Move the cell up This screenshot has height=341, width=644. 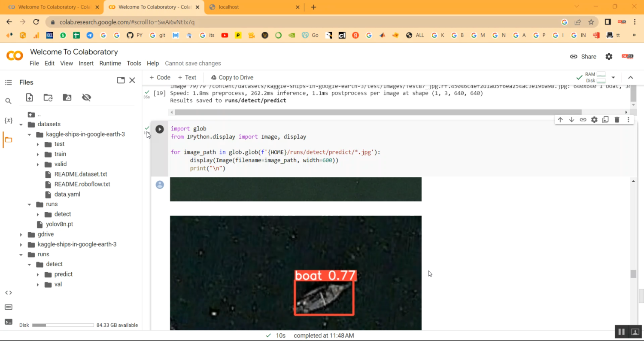coord(560,120)
